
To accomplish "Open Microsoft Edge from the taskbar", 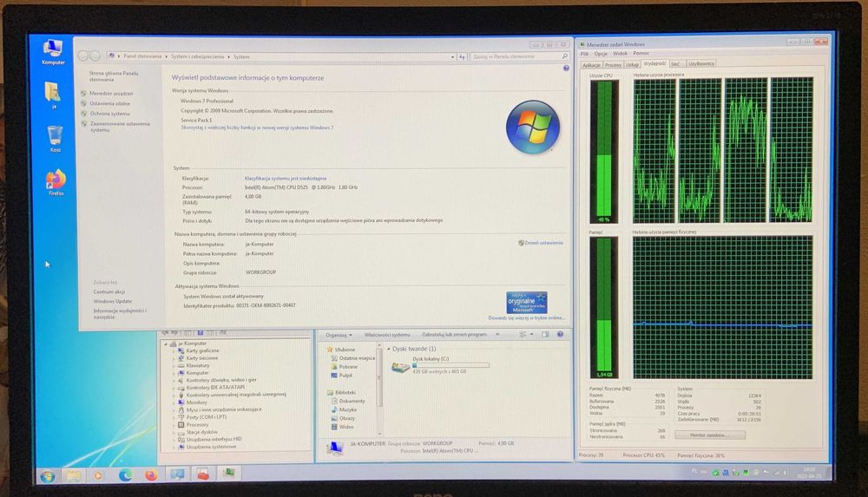I will click(125, 474).
